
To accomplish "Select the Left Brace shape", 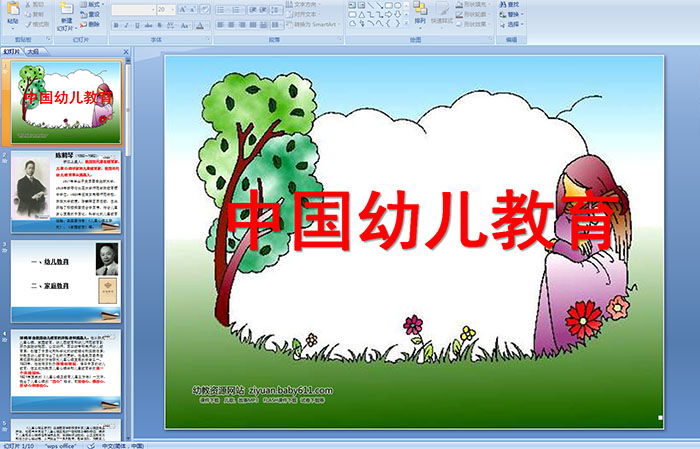I will pos(388,24).
